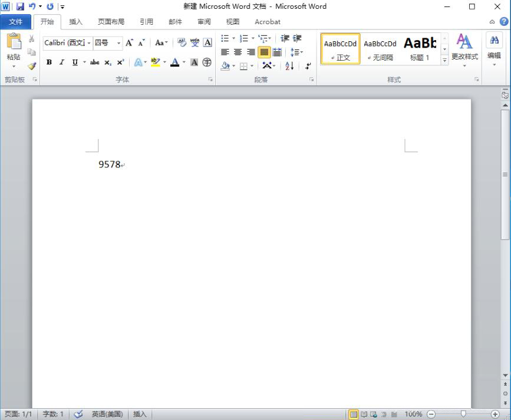Apply the Heading 1 (标题 1) style
The height and width of the screenshot is (420, 511).
point(420,49)
